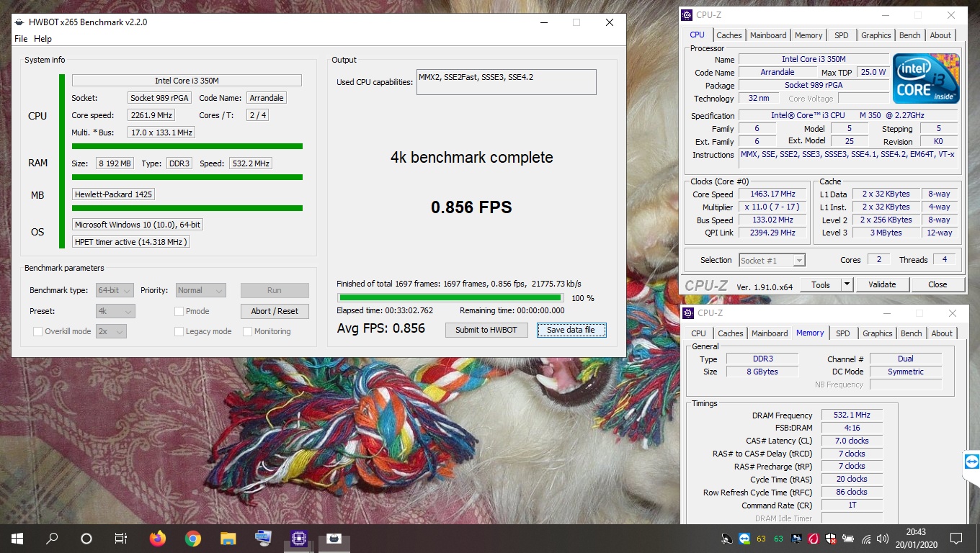Toggle the Overkill mode checkbox
Viewport: 980px width, 553px height.
pos(37,331)
